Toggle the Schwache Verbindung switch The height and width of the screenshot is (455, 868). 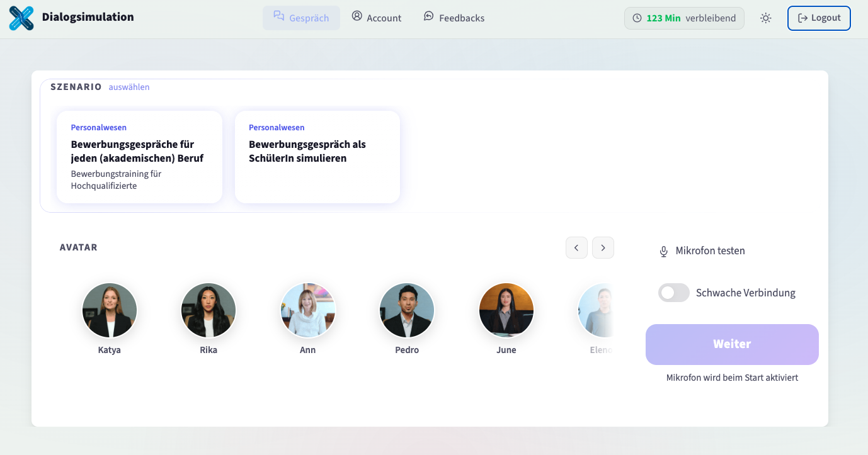tap(674, 293)
